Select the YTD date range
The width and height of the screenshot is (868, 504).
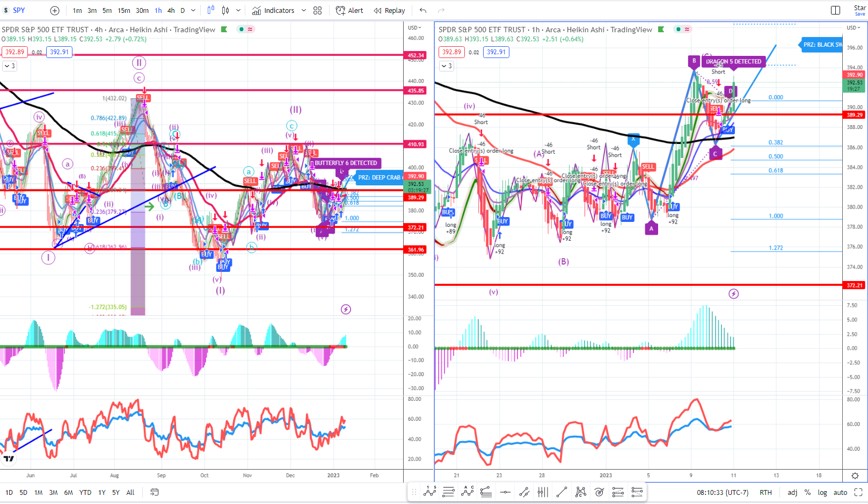click(85, 492)
